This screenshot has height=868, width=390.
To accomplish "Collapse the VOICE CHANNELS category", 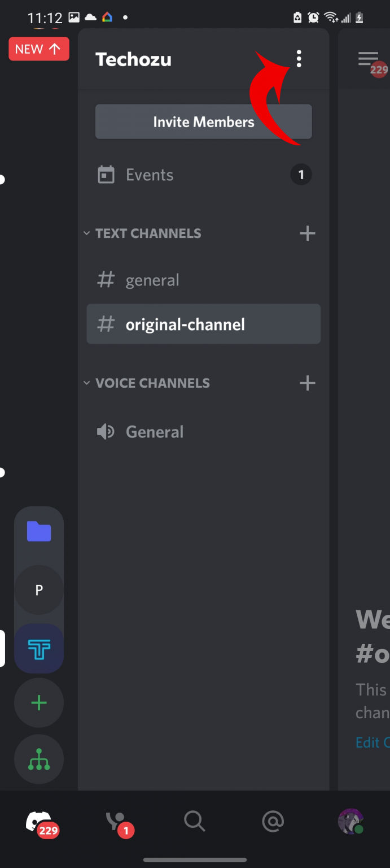I will point(87,383).
